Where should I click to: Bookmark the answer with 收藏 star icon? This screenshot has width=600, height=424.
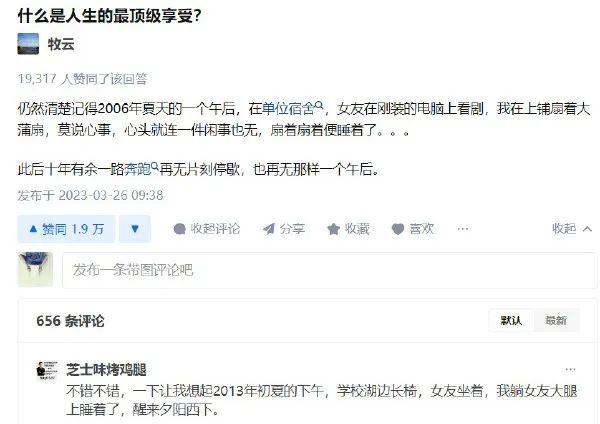click(348, 229)
